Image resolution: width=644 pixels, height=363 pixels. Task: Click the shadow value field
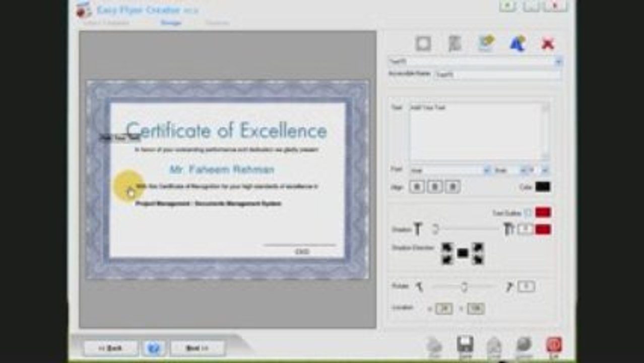coord(525,229)
